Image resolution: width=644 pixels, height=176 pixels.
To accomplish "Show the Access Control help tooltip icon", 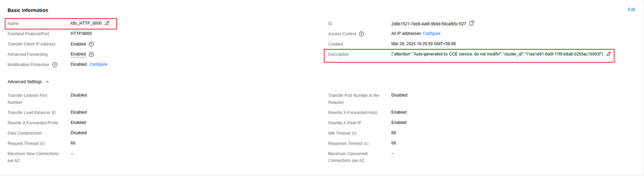I will pos(361,34).
